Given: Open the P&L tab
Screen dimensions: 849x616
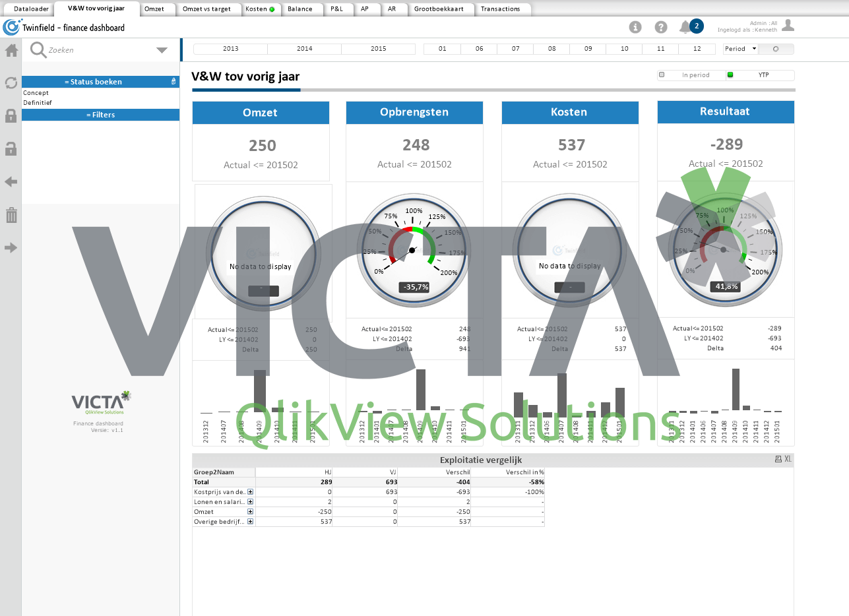Looking at the screenshot, I should (339, 9).
